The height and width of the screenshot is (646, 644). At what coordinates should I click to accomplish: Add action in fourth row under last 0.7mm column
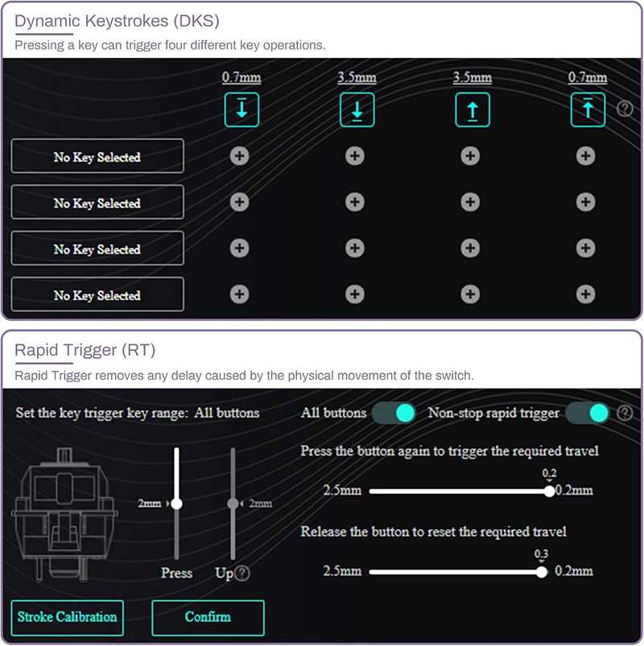coord(586,294)
